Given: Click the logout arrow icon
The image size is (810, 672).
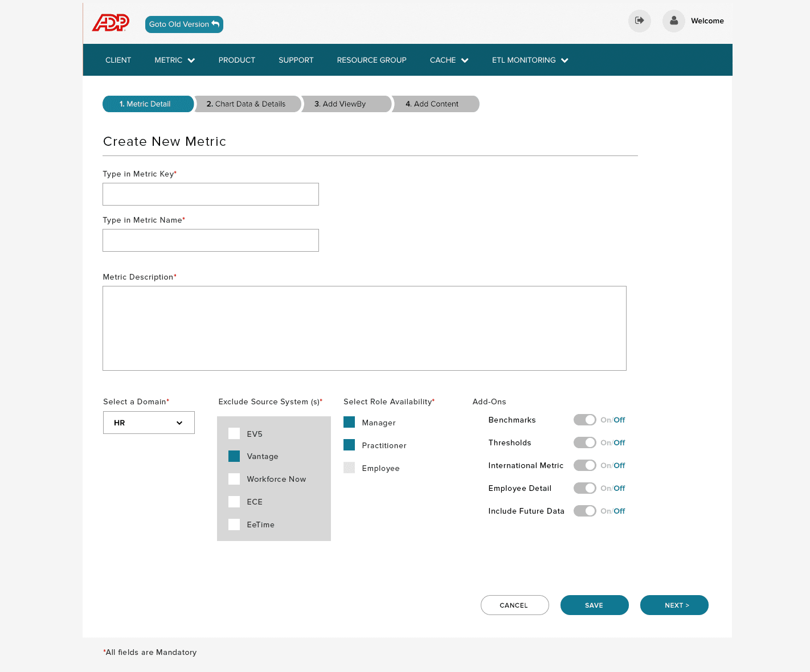Looking at the screenshot, I should [640, 21].
